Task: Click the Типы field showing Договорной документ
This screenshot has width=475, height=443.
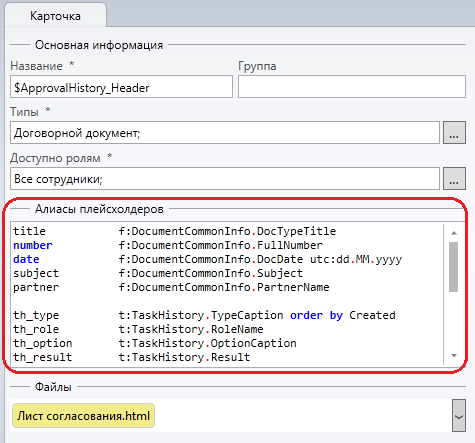Action: point(225,133)
